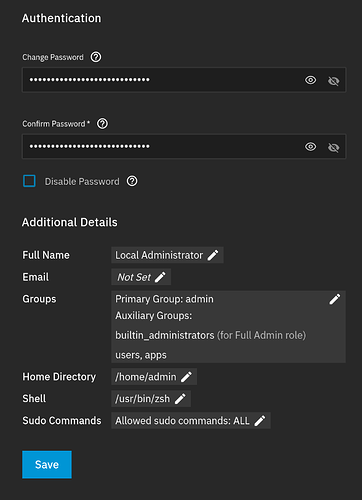Edit the Sudo Commands pencil icon
This screenshot has width=362, height=500.
[260, 421]
